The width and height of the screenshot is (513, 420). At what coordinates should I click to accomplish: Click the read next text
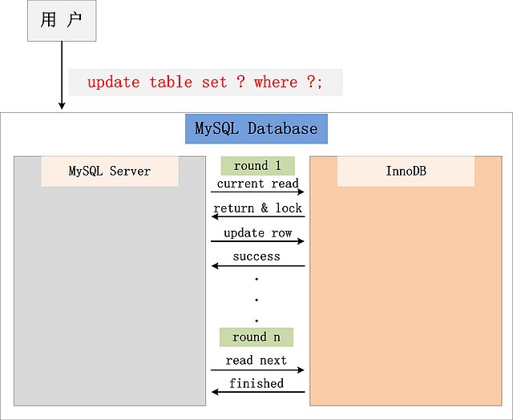tap(257, 361)
